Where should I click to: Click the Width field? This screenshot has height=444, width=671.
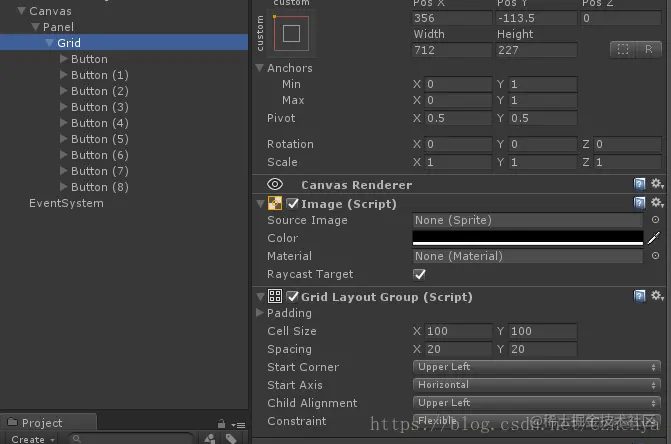(452, 50)
